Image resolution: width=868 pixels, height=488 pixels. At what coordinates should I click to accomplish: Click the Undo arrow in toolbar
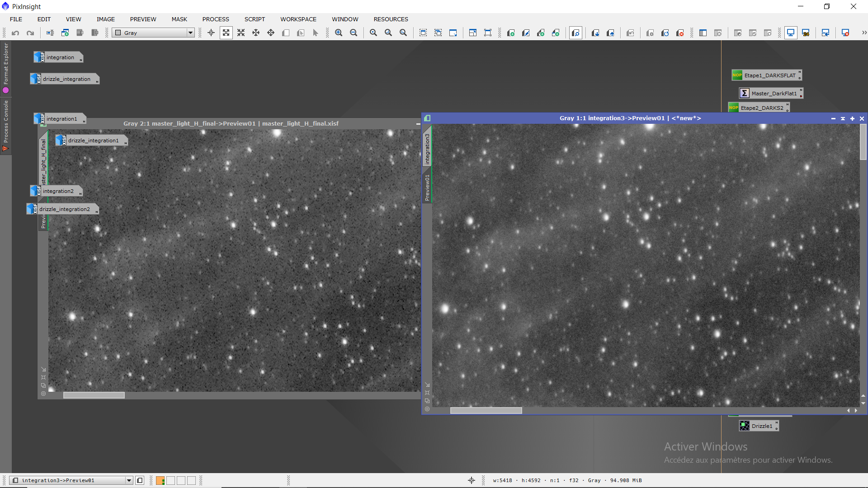pos(15,33)
